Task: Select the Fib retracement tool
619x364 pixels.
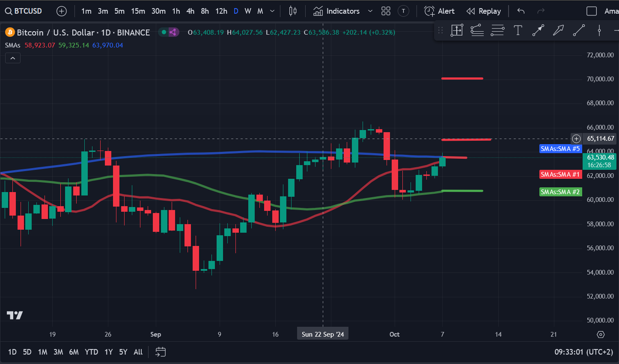Action: pos(477,30)
